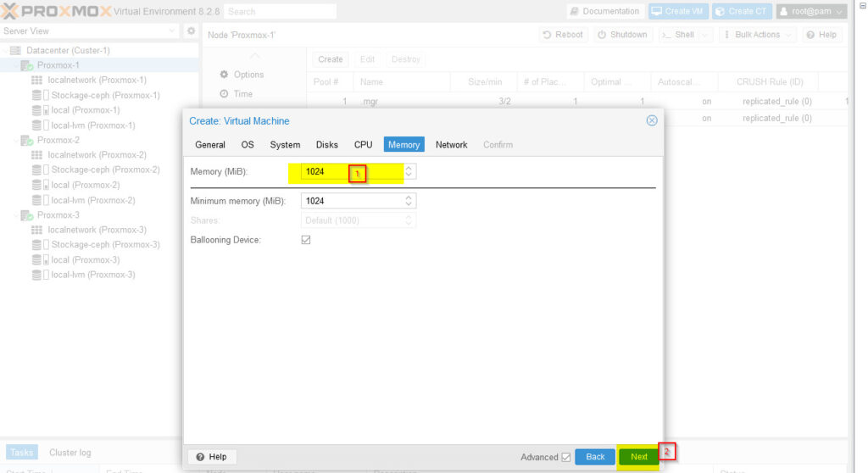868x473 pixels.
Task: Click the local-lvm (Proxmox-1) storage icon
Action: click(x=41, y=125)
